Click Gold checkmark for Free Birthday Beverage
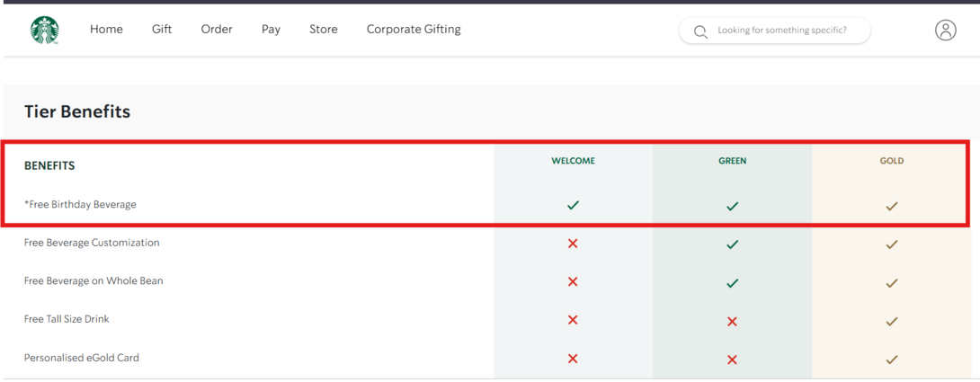 coord(892,206)
